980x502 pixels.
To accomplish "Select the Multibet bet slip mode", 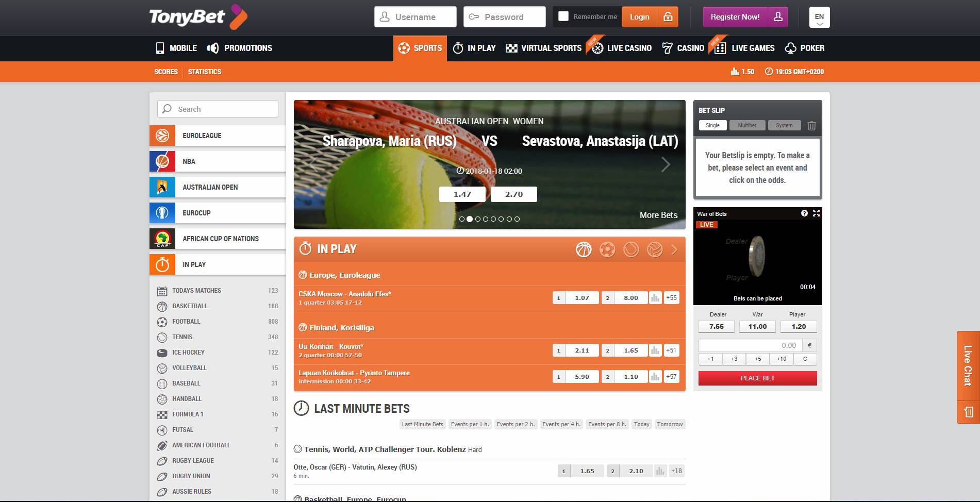I will pos(747,125).
